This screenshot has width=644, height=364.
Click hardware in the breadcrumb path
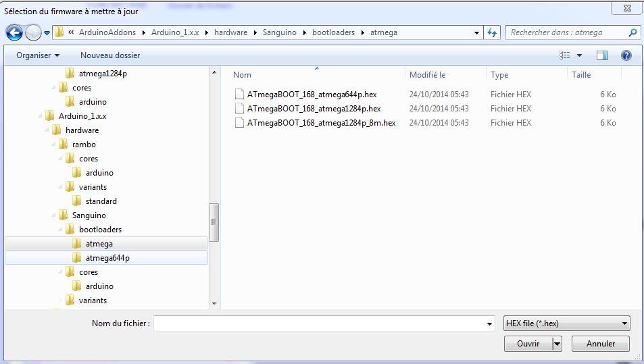tap(231, 32)
